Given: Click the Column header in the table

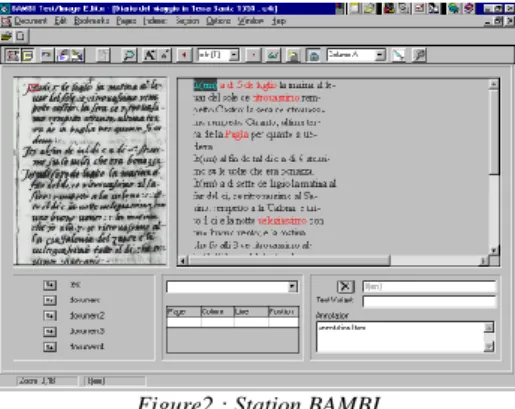Looking at the screenshot, I should point(217,312).
